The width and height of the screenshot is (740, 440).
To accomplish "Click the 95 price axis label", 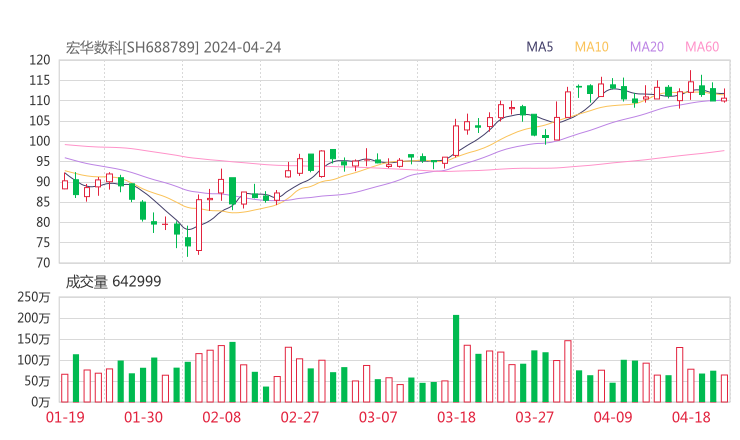I will point(43,161).
